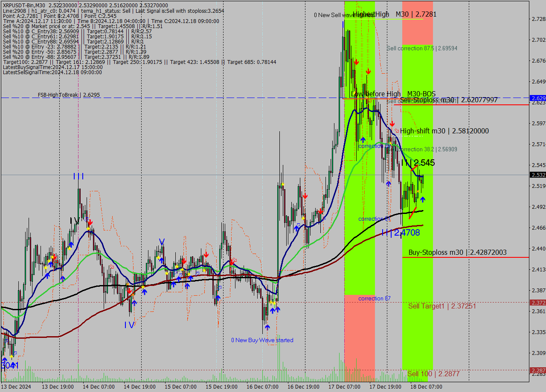546x392 pixels.
Task: Click the red check mark beside the 2.545 label
Action: [x=414, y=168]
